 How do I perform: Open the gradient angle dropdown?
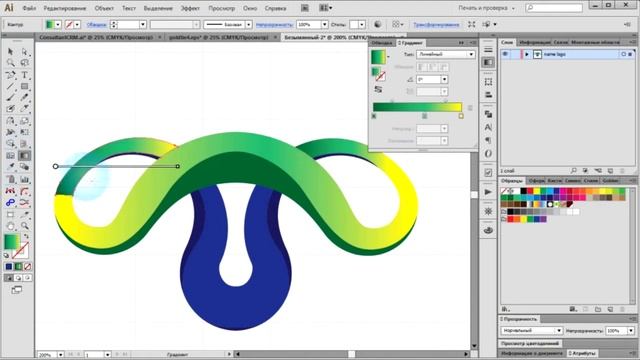(x=444, y=80)
